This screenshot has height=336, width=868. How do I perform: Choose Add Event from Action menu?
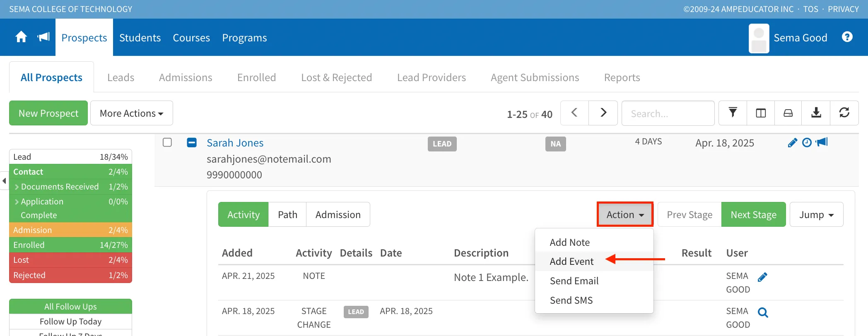594,262
